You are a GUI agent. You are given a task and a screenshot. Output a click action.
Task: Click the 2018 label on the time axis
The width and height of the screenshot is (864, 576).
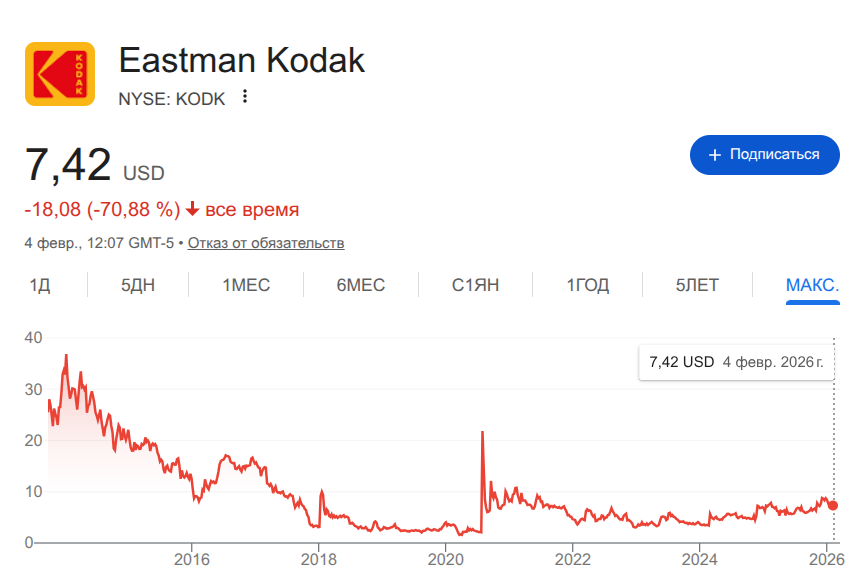pos(318,558)
